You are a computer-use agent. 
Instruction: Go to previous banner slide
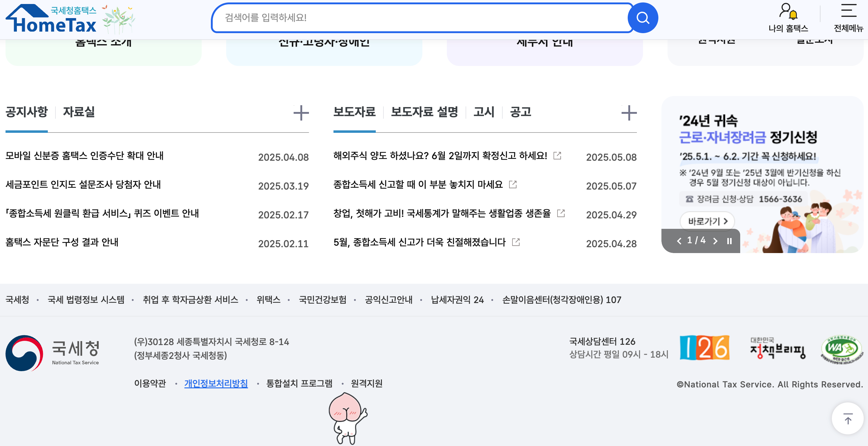point(679,241)
